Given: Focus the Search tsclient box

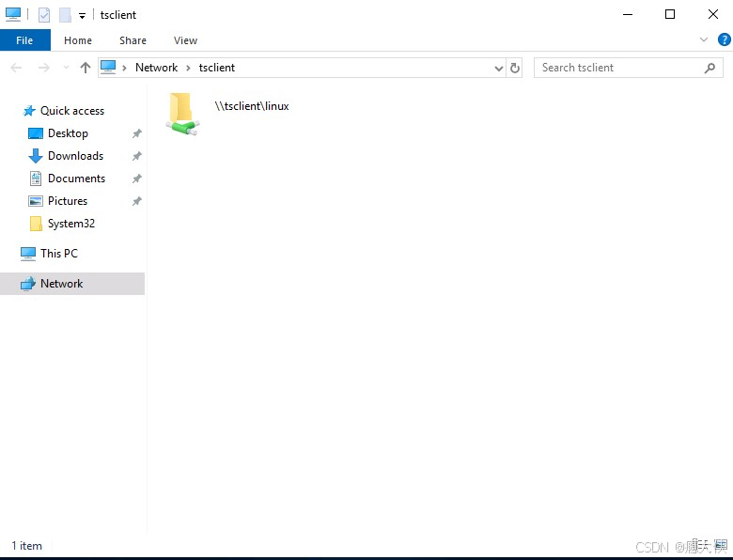Looking at the screenshot, I should tap(629, 68).
